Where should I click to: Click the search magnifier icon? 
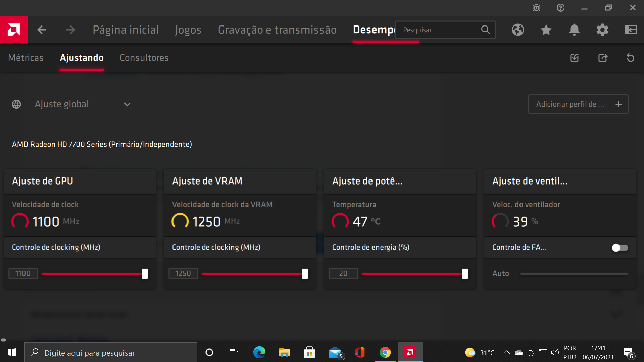pos(485,30)
